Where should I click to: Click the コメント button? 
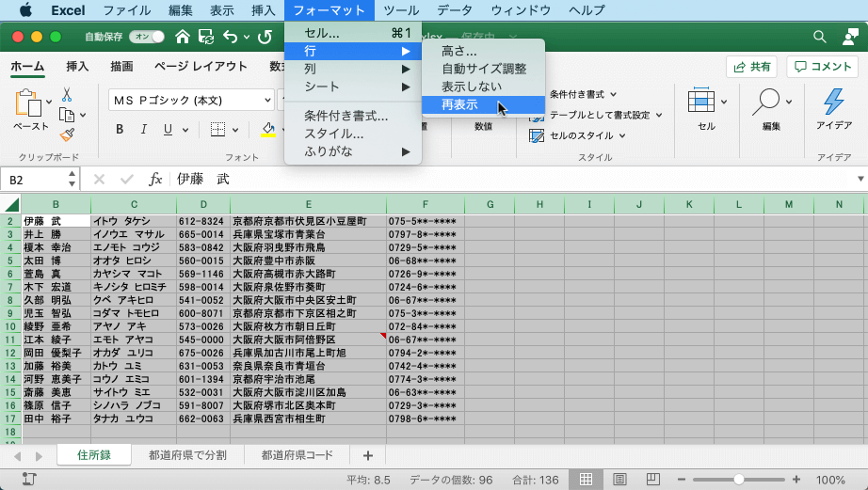point(822,67)
